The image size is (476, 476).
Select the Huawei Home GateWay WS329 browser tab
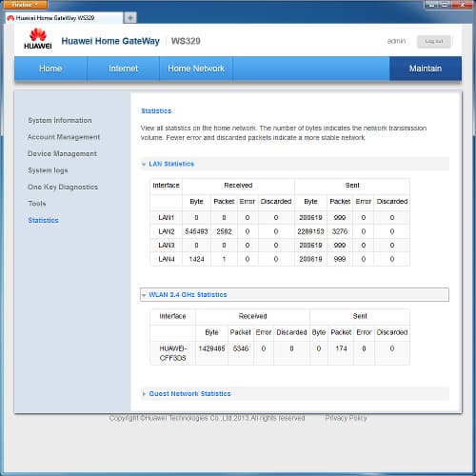pyautogui.click(x=64, y=18)
